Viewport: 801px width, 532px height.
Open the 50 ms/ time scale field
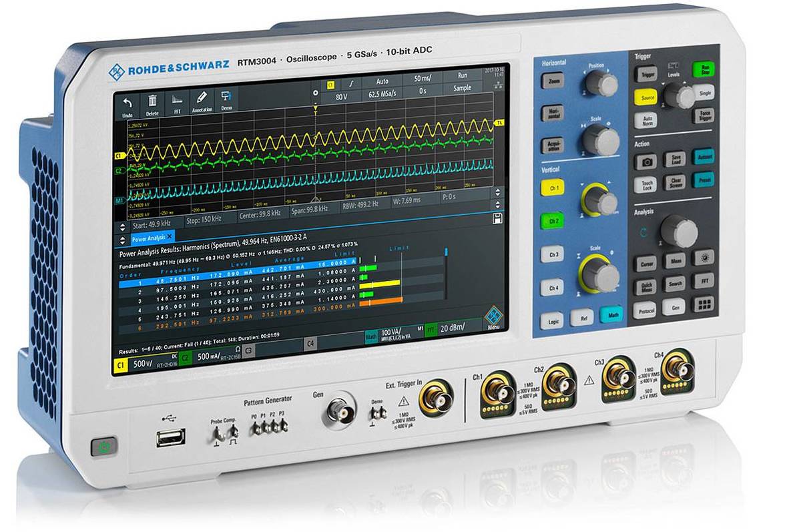click(x=422, y=78)
